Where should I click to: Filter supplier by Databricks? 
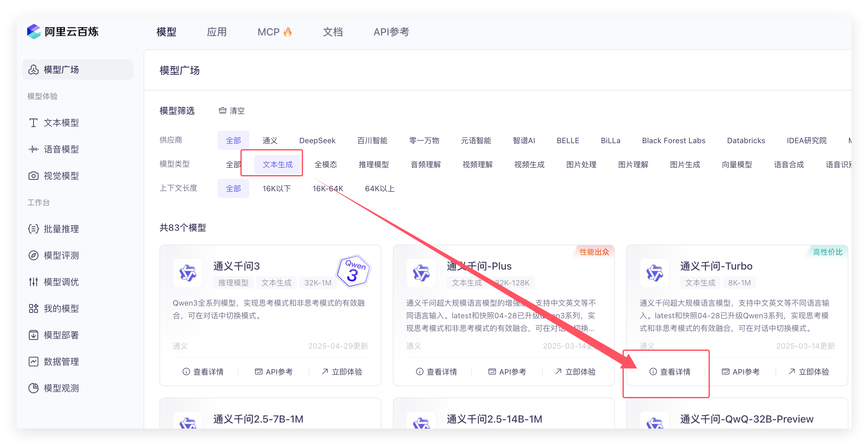(746, 140)
